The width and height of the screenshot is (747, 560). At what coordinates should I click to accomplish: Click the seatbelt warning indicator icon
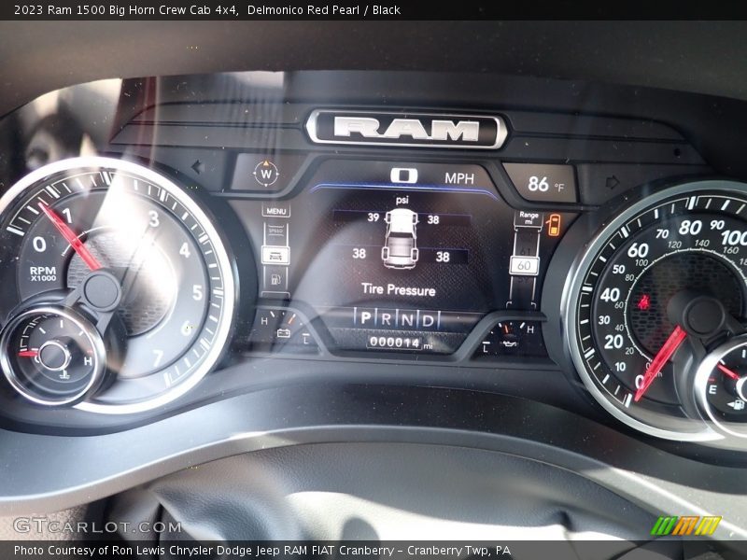coord(556,227)
